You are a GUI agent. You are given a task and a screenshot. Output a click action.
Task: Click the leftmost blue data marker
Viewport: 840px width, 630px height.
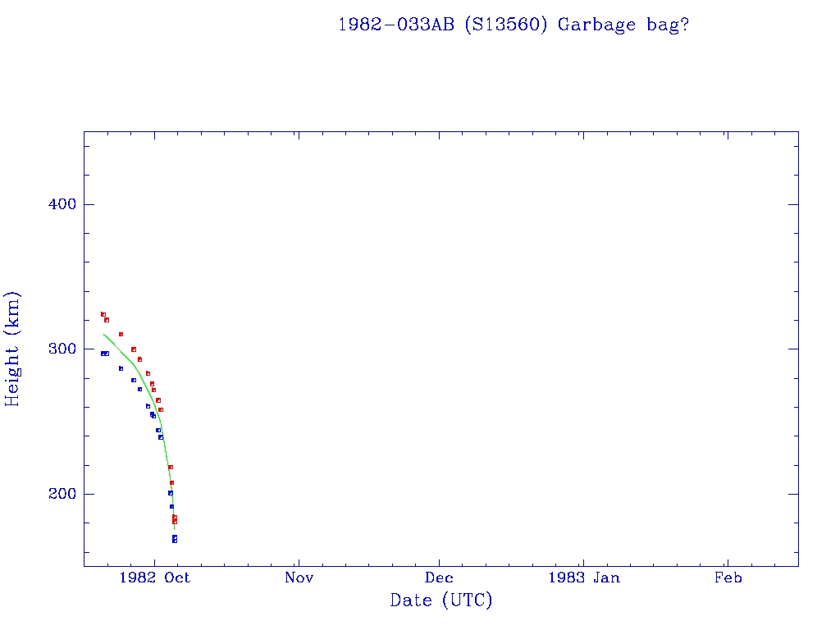pos(103,354)
